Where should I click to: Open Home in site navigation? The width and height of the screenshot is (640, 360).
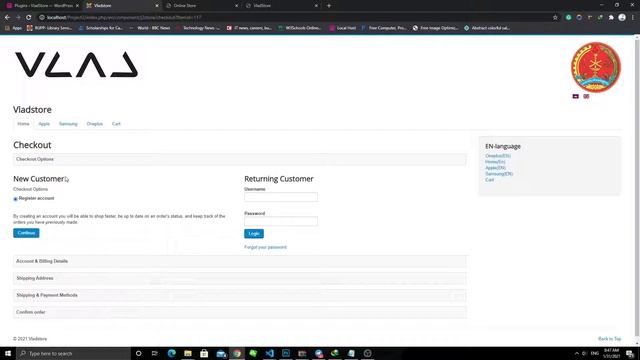[x=23, y=124]
